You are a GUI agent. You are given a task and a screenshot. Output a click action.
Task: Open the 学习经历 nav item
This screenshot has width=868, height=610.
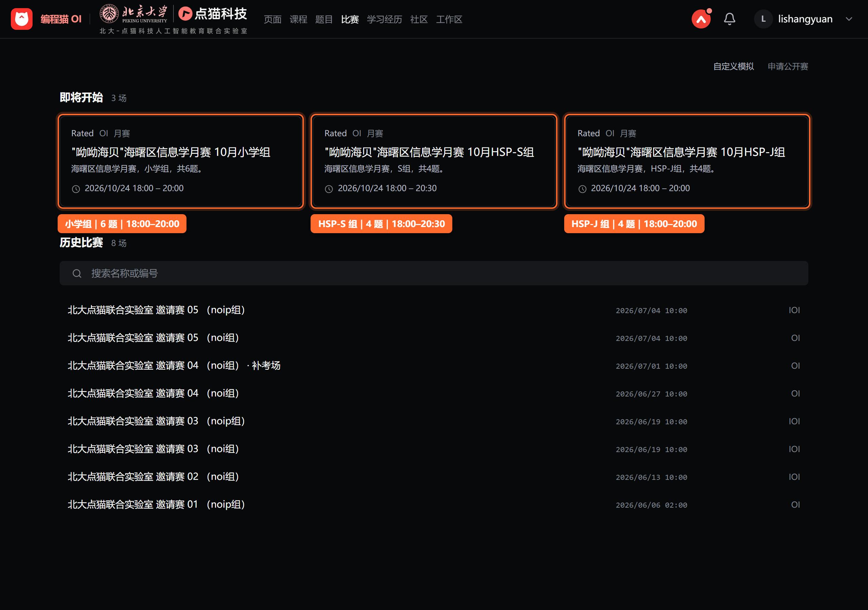[x=384, y=19]
